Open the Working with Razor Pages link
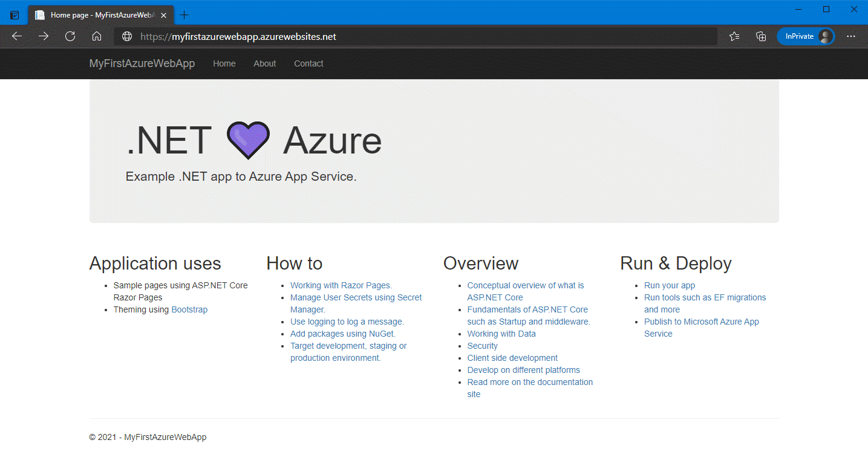 pos(341,285)
